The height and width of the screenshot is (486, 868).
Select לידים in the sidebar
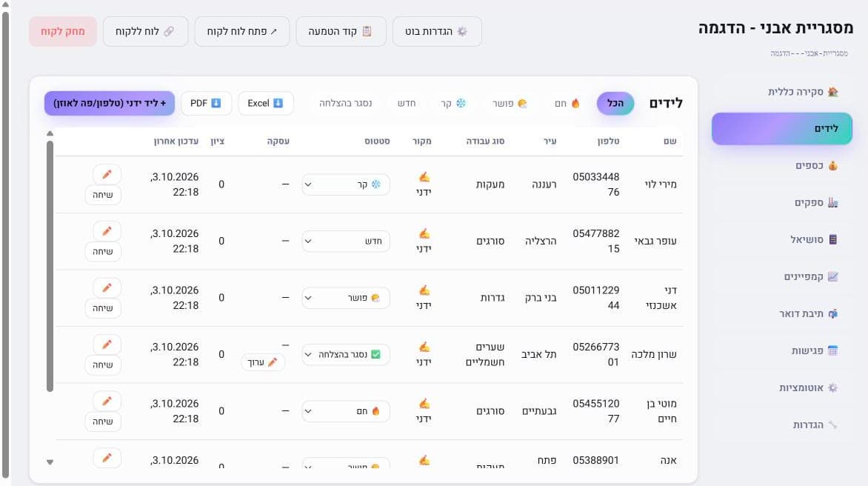[781, 129]
